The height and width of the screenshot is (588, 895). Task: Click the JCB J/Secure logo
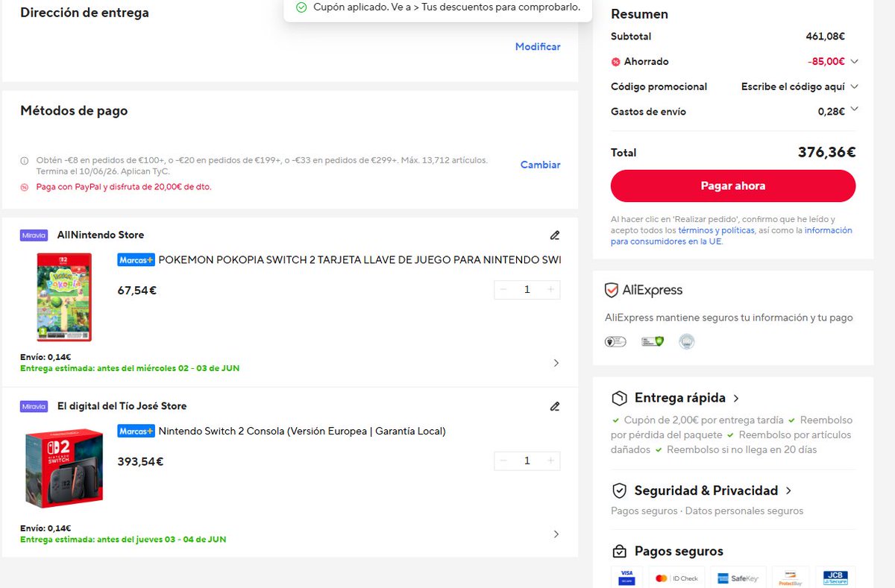coord(835,578)
